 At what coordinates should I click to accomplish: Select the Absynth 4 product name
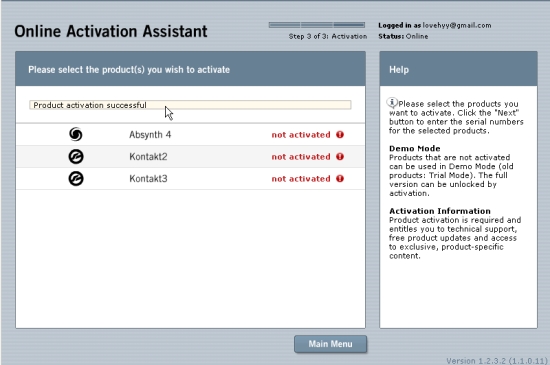pos(150,135)
